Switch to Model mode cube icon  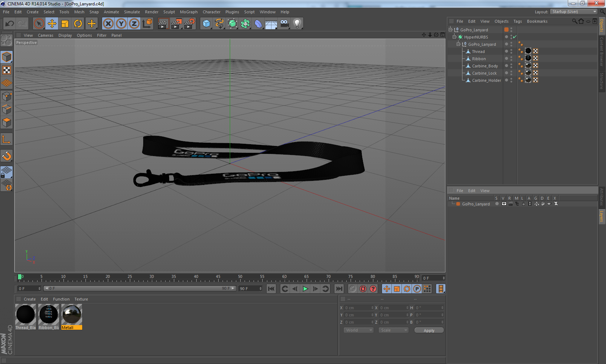pyautogui.click(x=7, y=57)
